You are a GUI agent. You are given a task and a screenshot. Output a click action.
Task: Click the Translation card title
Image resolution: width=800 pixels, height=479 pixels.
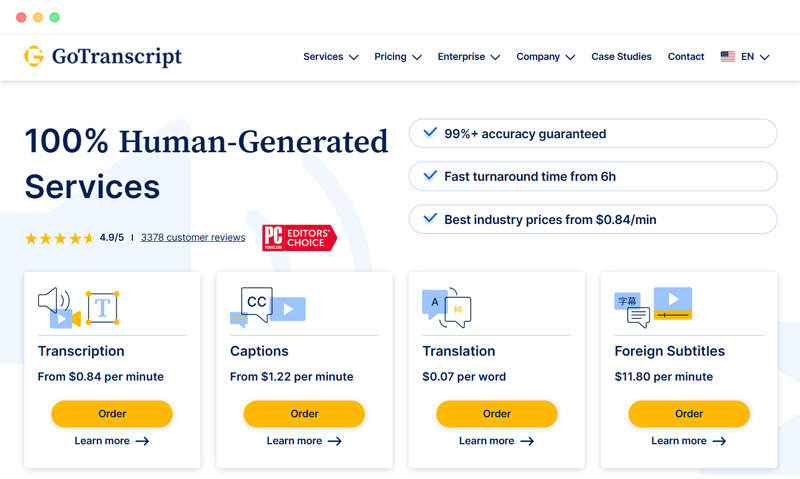(459, 351)
